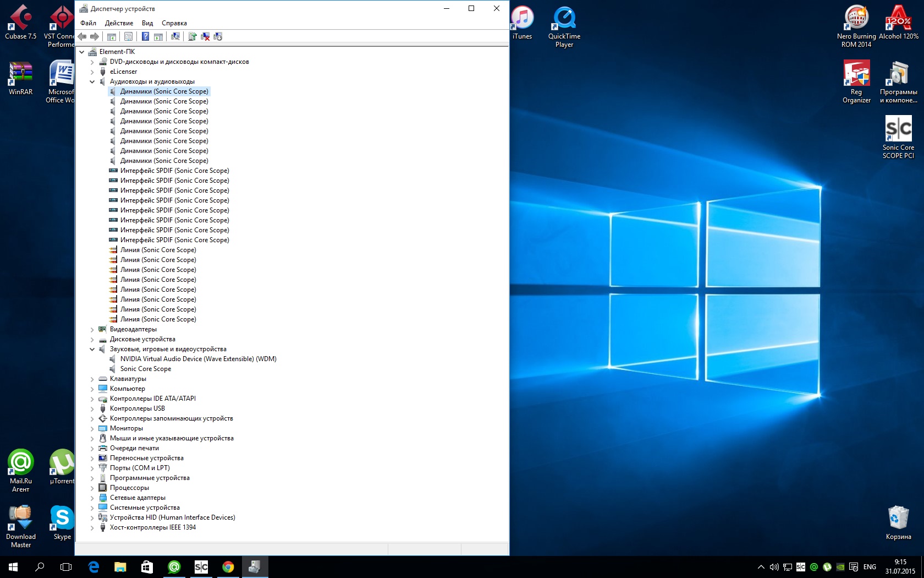The width and height of the screenshot is (924, 578).
Task: Expand the Видеоадаптеры category
Action: 92,329
